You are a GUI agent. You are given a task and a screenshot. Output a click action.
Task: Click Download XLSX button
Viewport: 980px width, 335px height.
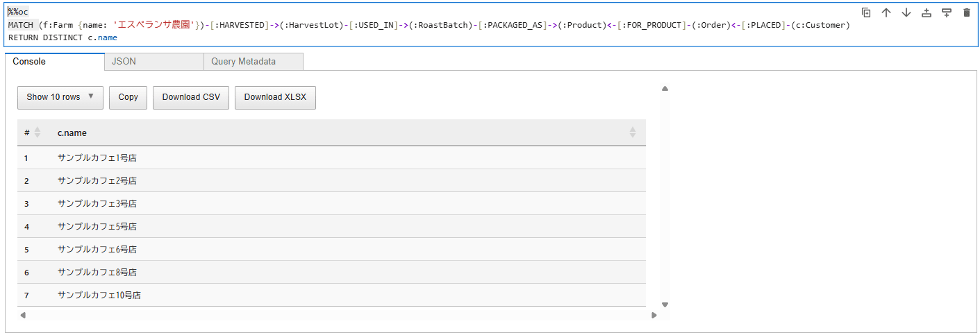[275, 97]
